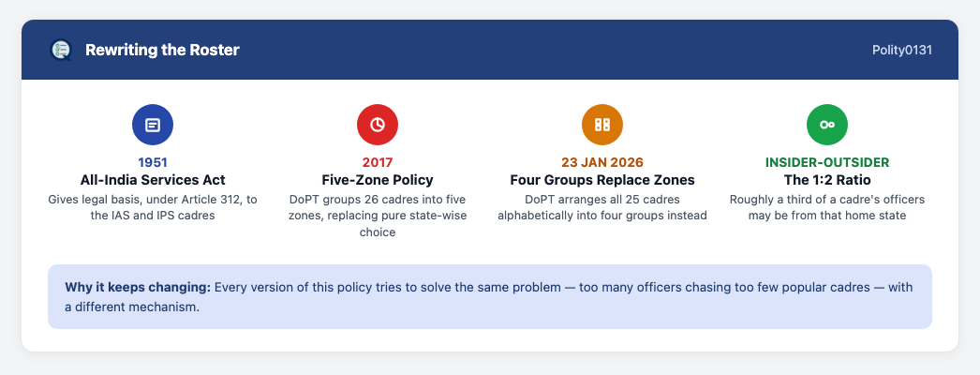Click the orange grid icon above 23 Jan 2026
Image resolution: width=980 pixels, height=375 pixels.
click(602, 125)
